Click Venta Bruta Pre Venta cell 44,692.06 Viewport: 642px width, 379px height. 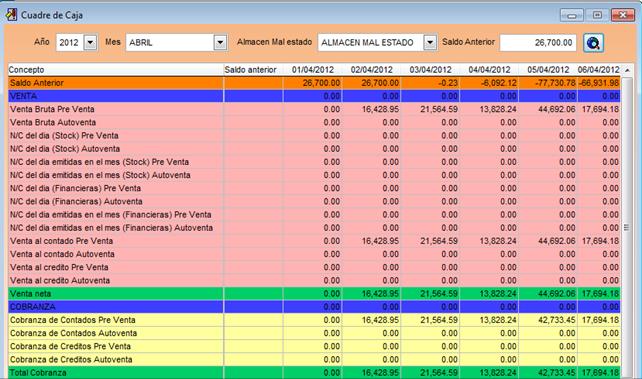(x=548, y=109)
